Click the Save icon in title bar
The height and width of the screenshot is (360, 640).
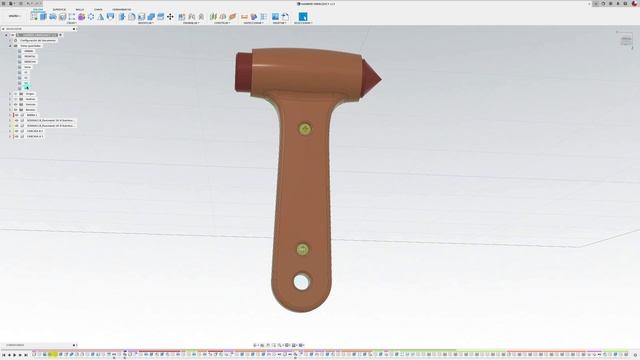pos(21,4)
